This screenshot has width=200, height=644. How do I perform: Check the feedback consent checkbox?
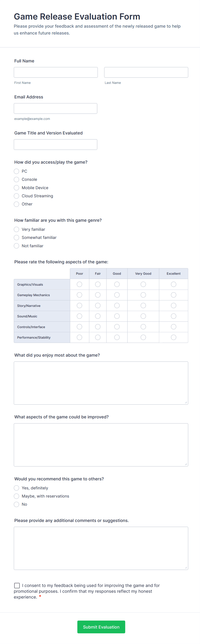17,585
